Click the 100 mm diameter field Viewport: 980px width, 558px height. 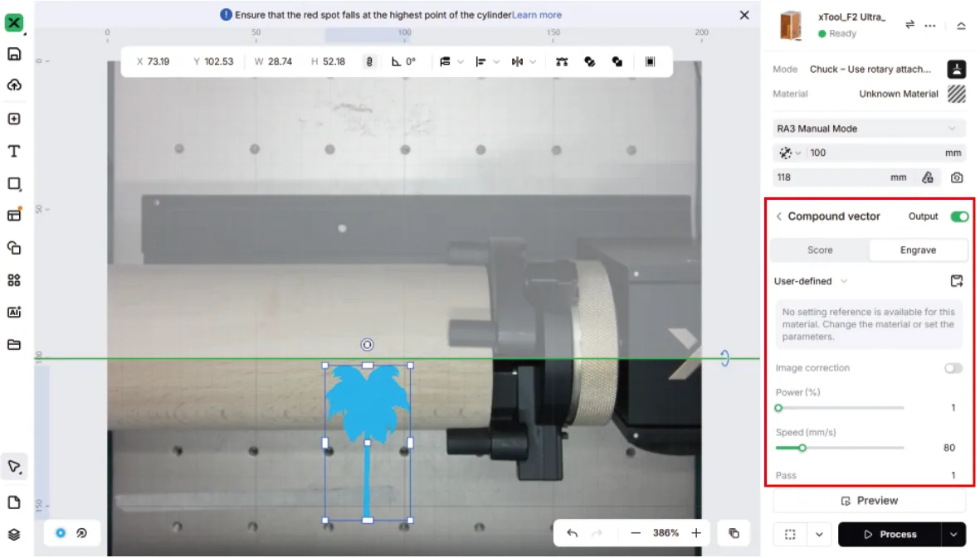pos(884,153)
